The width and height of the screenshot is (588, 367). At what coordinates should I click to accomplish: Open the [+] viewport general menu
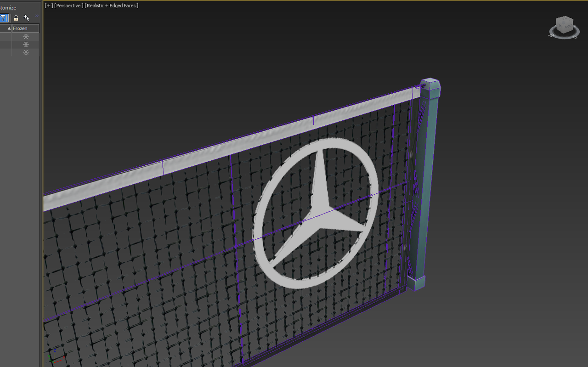(x=49, y=6)
